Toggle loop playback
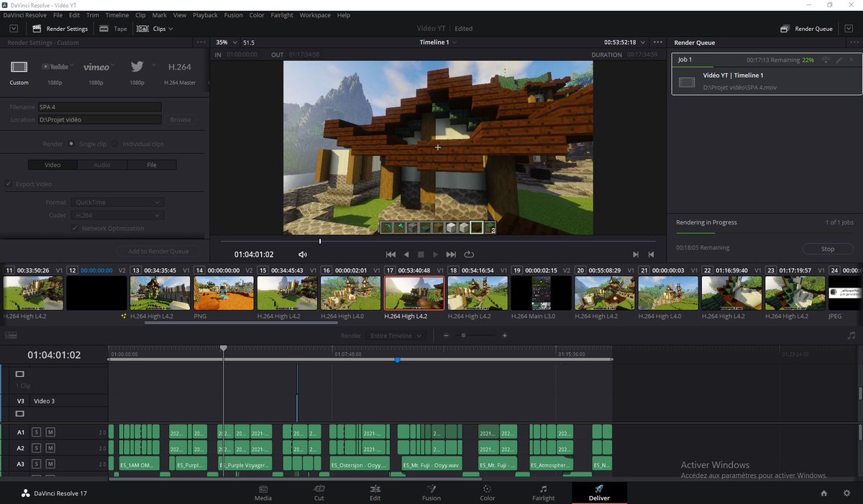Image resolution: width=863 pixels, height=504 pixels. tap(469, 255)
